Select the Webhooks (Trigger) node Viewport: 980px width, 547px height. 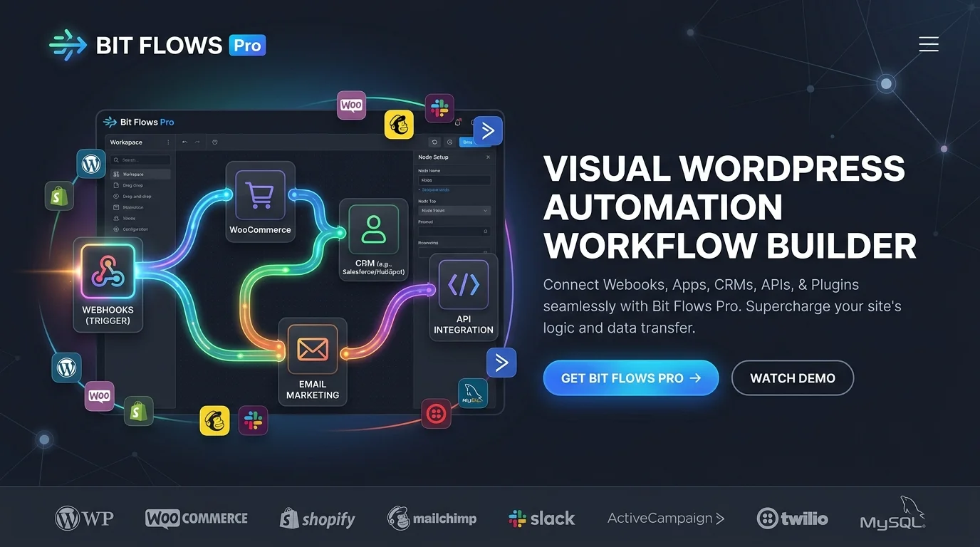[x=108, y=285]
